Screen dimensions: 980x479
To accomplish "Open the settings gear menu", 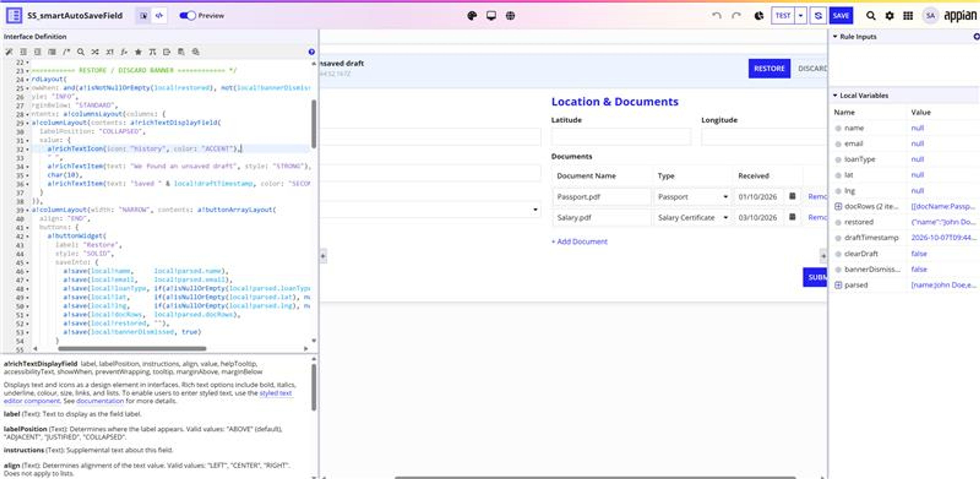I will tap(889, 16).
